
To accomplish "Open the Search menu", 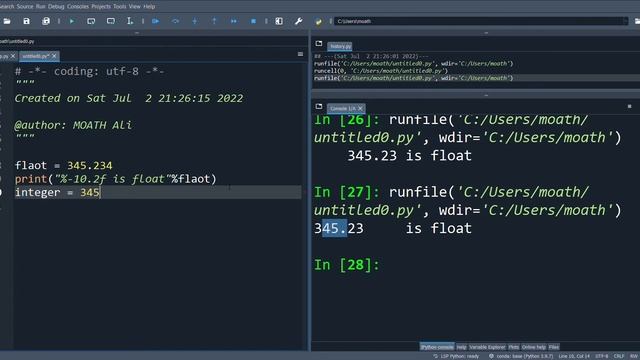I will click(7, 7).
